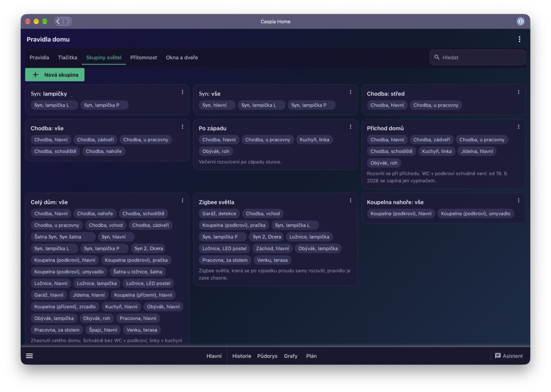This screenshot has height=392, width=551.
Task: Open options menu for Syn: lampičky card
Action: point(182,92)
